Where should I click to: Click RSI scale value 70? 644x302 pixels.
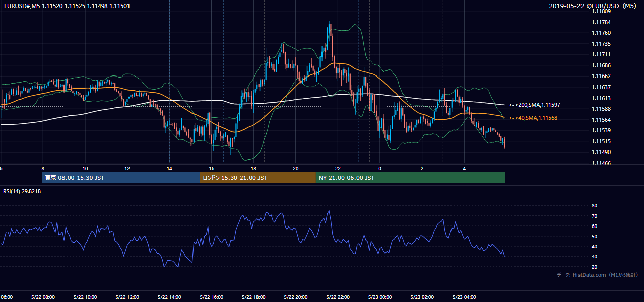pyautogui.click(x=594, y=216)
